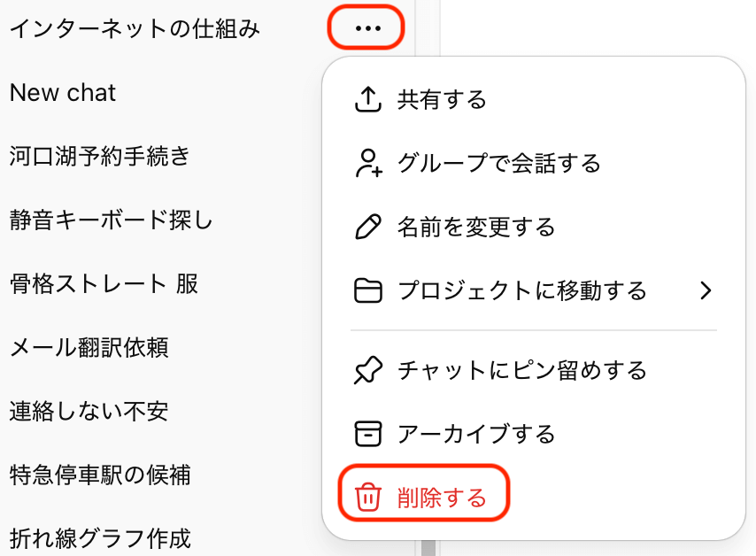Click the three-dot options button for インターネットの仕組み

(x=367, y=28)
